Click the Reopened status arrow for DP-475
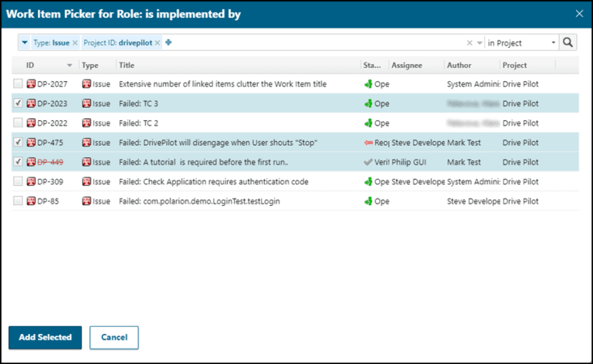This screenshot has width=593, height=364. 368,143
